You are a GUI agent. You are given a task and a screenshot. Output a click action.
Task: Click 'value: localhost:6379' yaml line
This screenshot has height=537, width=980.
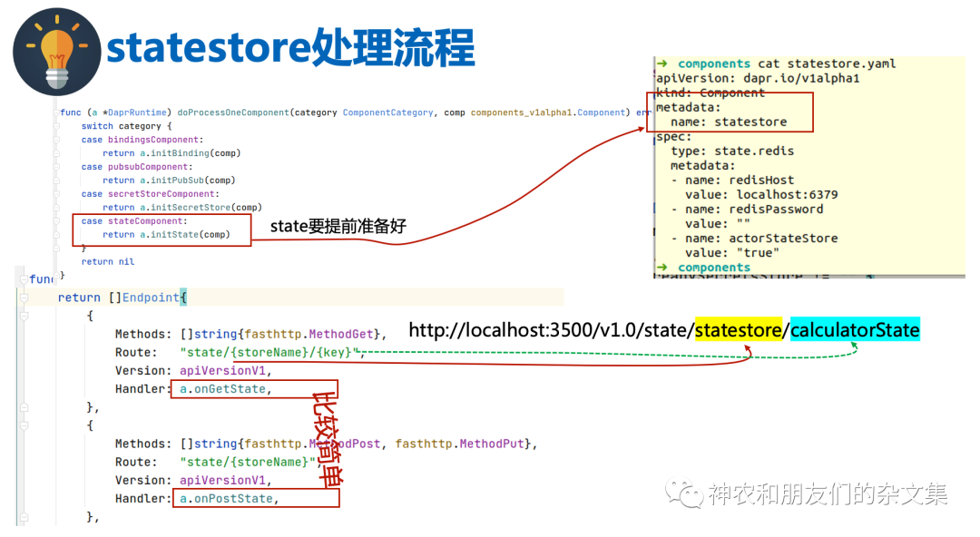761,195
